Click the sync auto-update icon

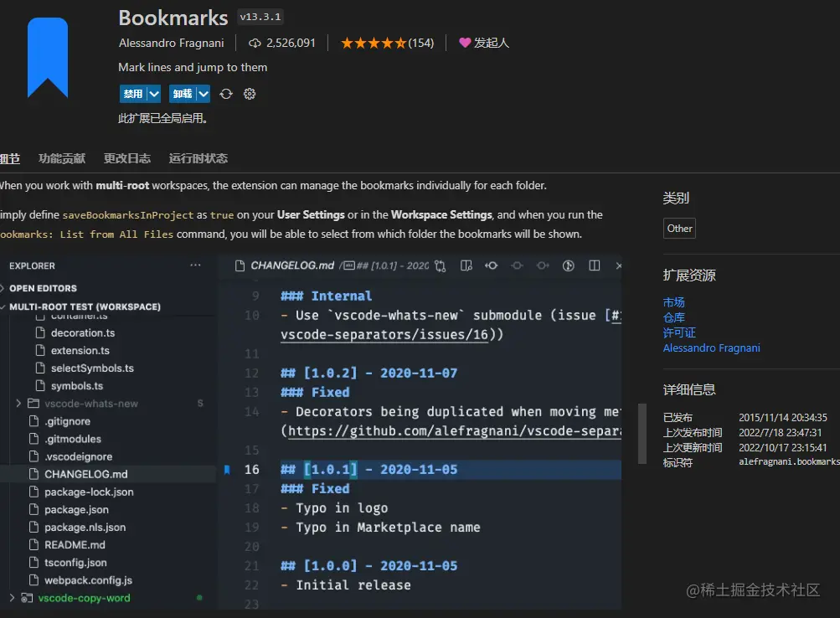tap(226, 95)
